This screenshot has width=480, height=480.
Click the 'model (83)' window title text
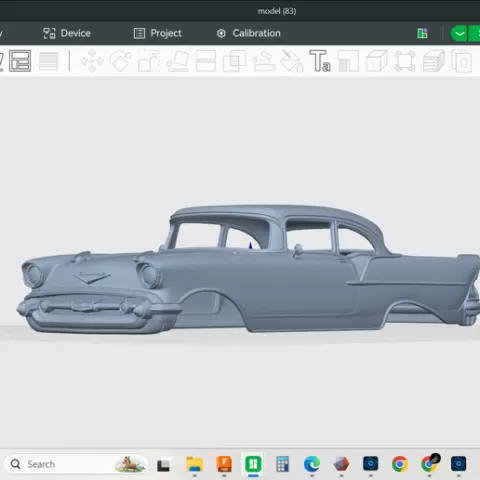277,11
